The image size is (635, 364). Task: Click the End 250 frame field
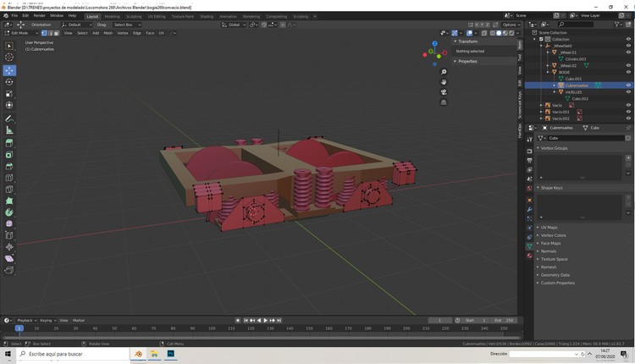(x=504, y=320)
